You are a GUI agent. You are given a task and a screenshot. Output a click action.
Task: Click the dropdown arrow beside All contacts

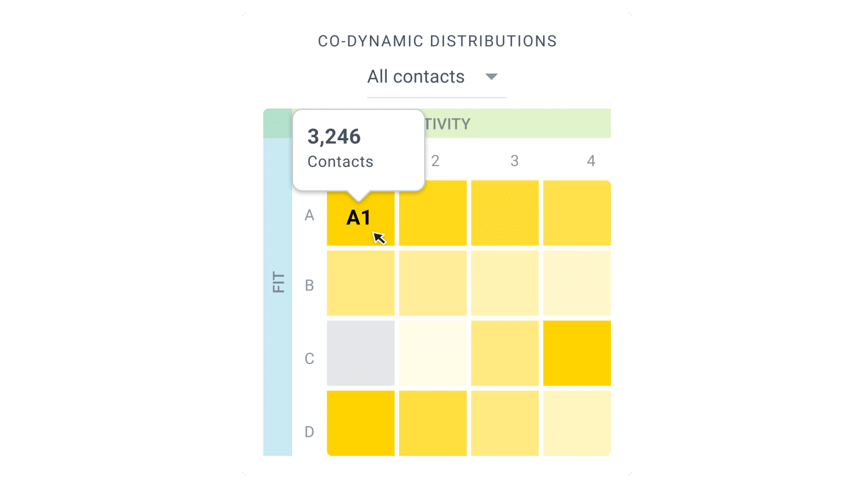[x=491, y=77]
